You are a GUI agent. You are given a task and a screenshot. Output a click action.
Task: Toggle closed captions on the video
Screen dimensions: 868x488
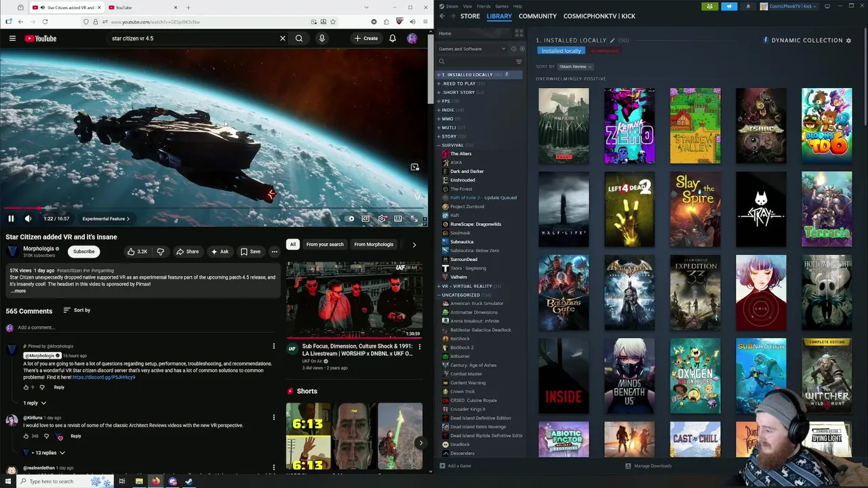[366, 218]
